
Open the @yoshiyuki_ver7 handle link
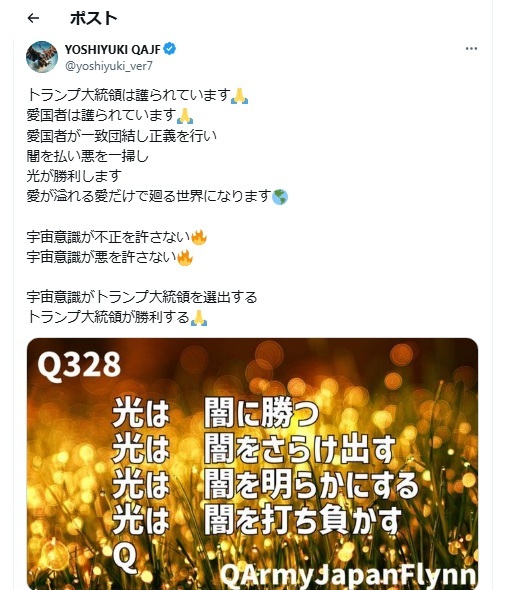109,66
